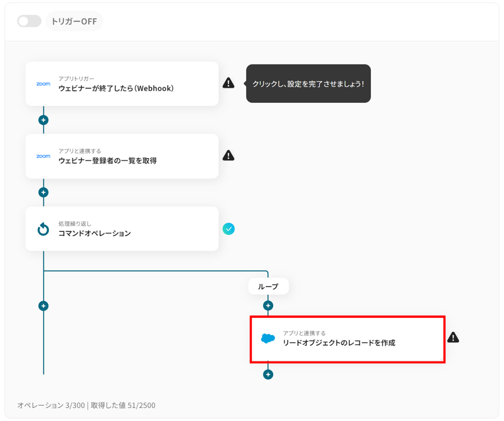Viewport: 504px width, 421px height.
Task: Click Zoom icon on the Webhook trigger card
Action: [x=43, y=84]
